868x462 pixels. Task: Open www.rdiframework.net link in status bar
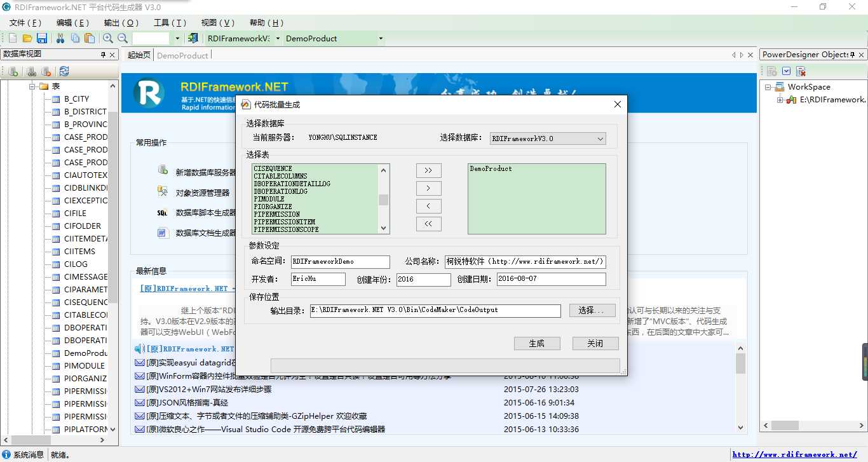(x=794, y=454)
